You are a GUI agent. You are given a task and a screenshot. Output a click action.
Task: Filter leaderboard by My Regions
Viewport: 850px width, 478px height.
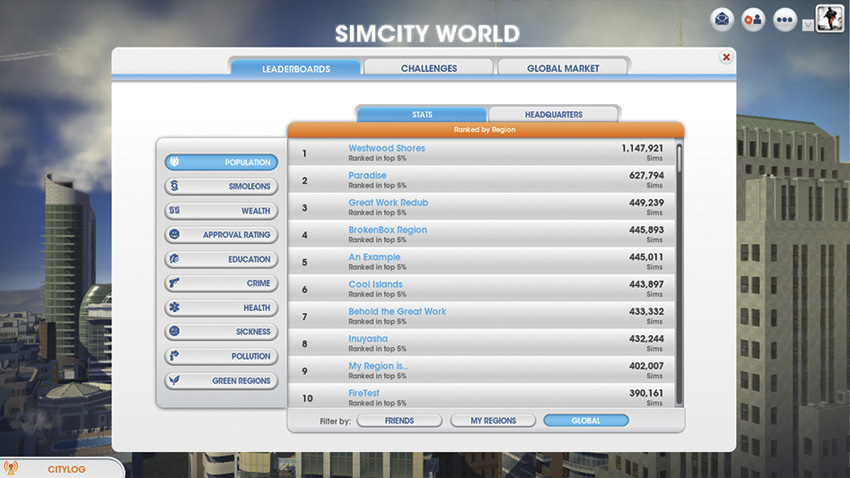pos(493,421)
